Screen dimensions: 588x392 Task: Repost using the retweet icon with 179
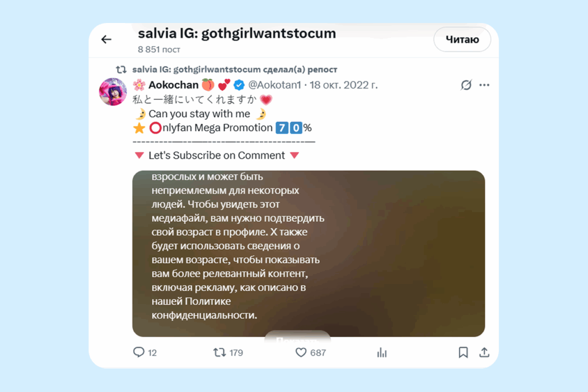[x=220, y=352]
